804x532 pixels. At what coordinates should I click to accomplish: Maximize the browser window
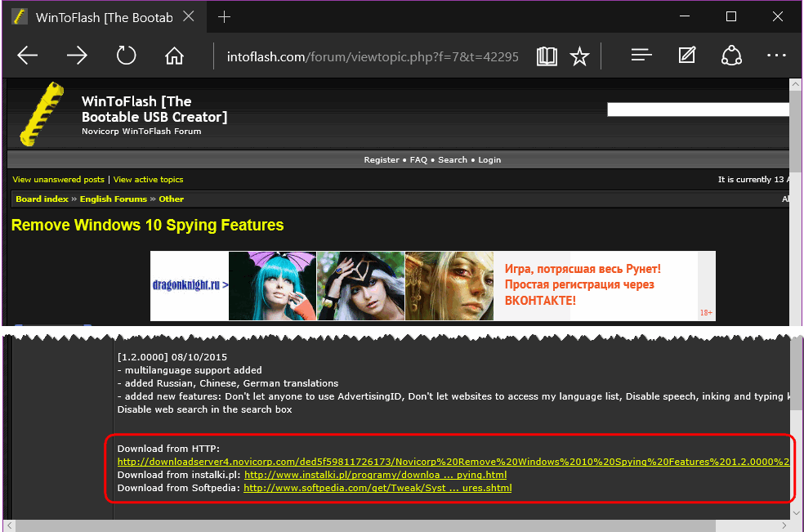pos(731,16)
